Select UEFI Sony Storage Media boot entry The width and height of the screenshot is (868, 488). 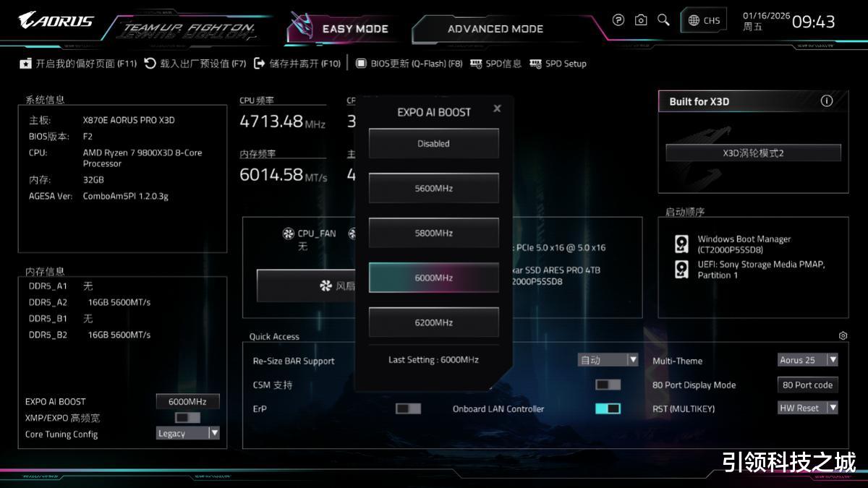tap(750, 270)
